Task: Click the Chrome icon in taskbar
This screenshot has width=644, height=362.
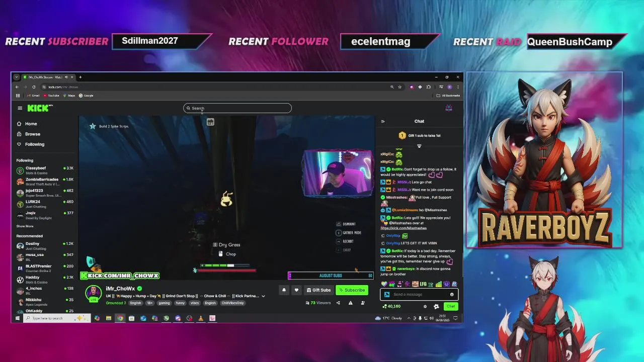Action: tap(120, 318)
